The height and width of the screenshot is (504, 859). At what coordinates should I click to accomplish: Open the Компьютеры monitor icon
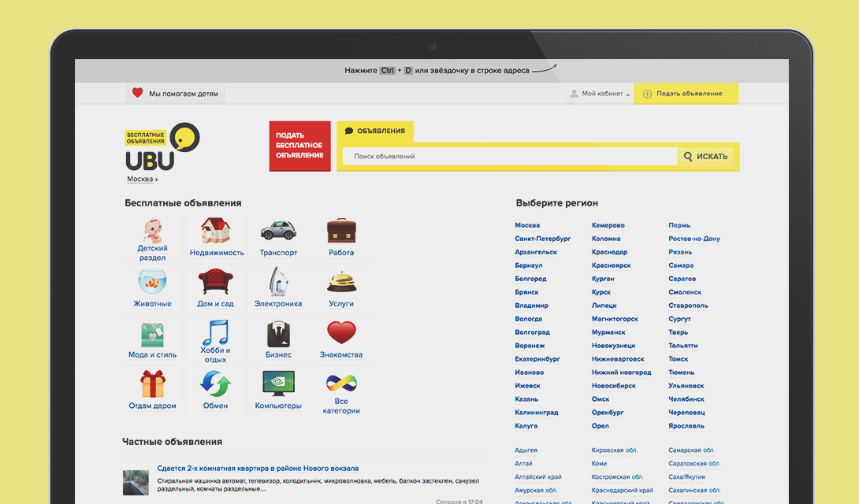click(278, 384)
